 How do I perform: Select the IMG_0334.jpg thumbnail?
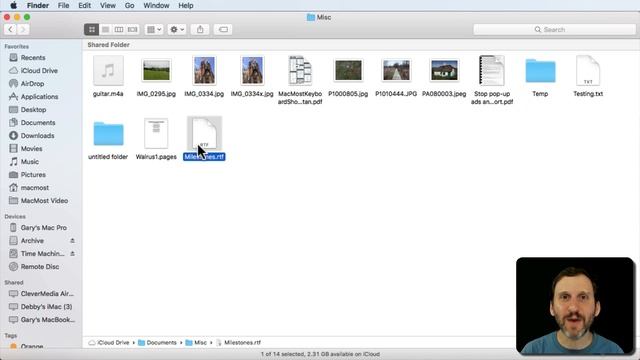click(x=204, y=71)
